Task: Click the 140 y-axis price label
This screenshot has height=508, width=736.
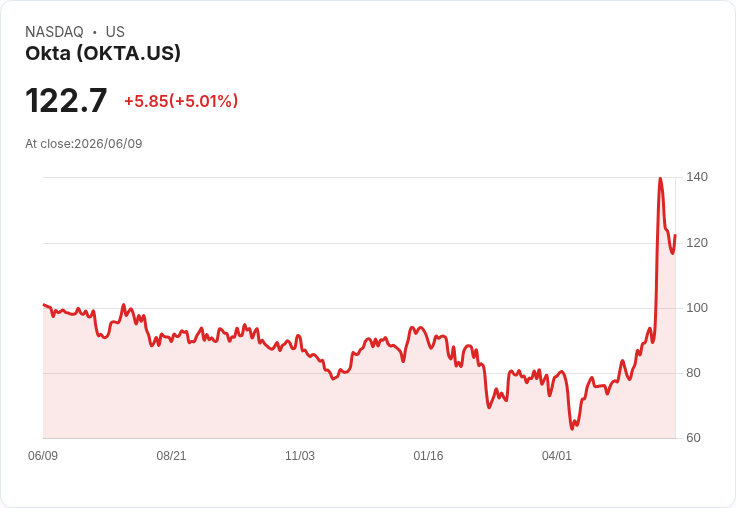Action: pos(697,177)
